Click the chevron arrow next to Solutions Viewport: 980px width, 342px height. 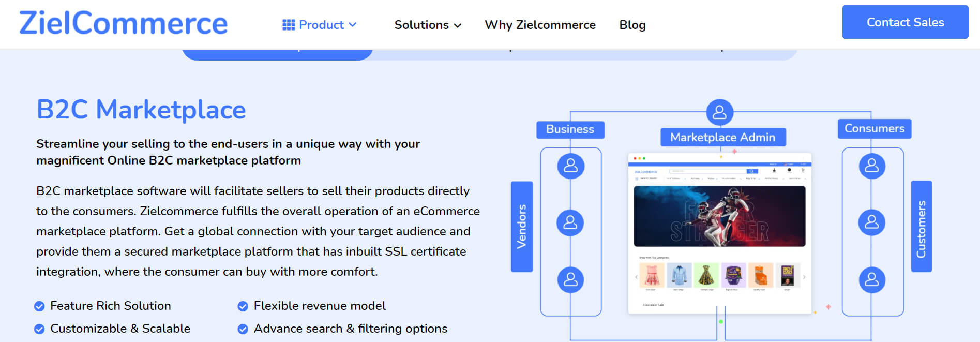tap(458, 25)
